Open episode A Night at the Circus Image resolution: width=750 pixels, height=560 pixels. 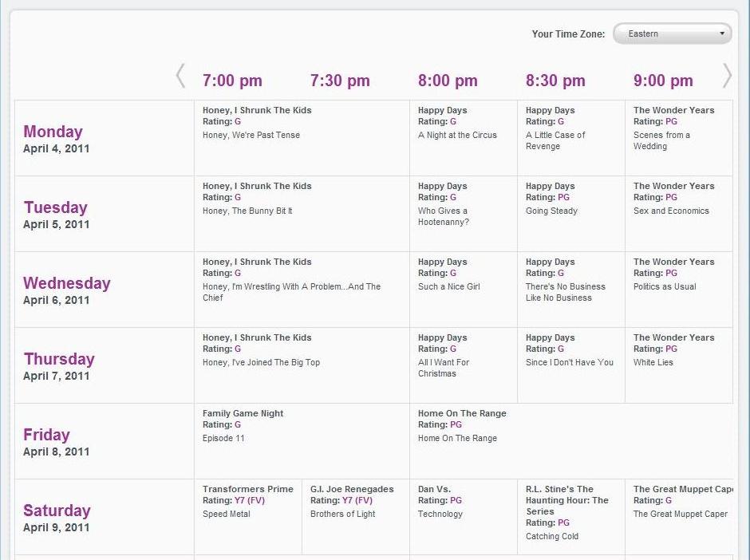pos(457,136)
